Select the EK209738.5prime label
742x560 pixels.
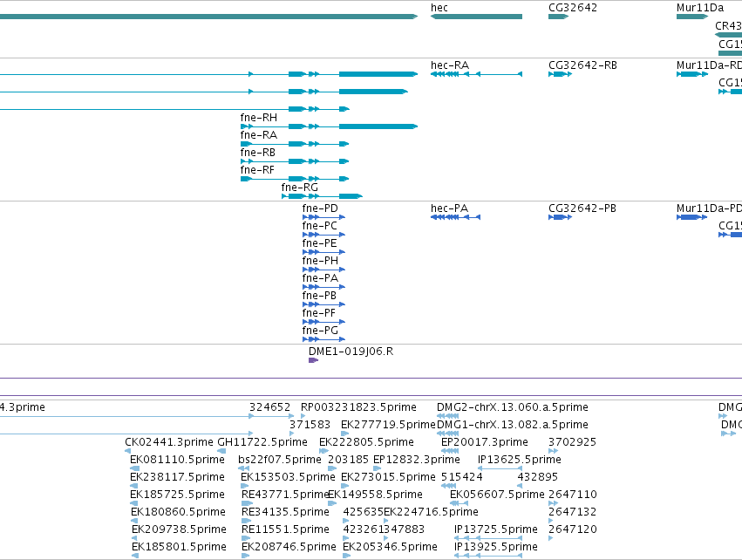(179, 529)
